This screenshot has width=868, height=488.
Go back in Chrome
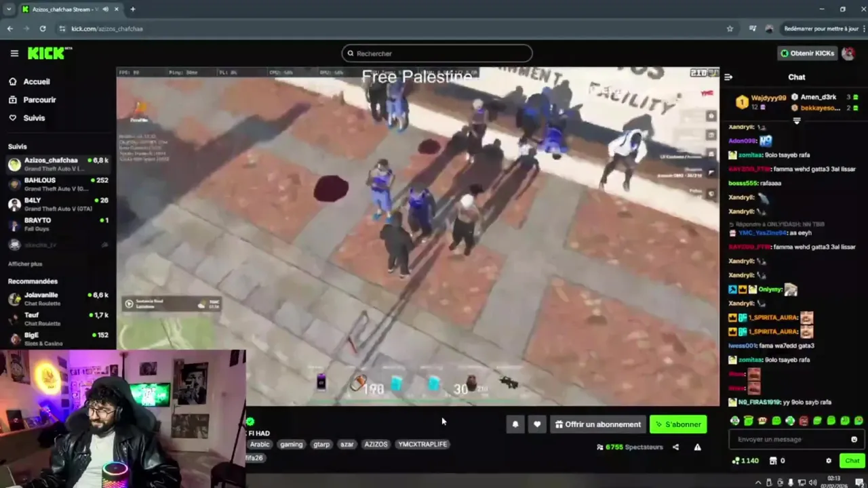[9, 28]
